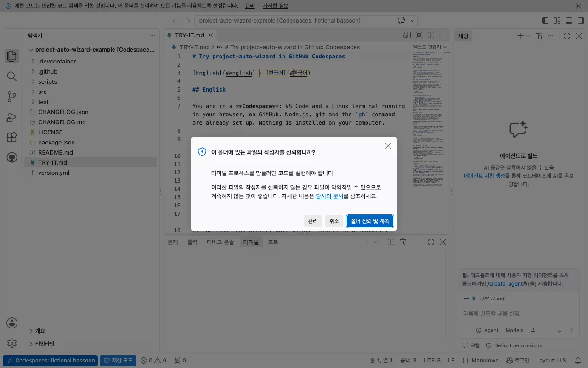
Task: Open the 텍스트 편집기 dropdown
Action: click(430, 47)
